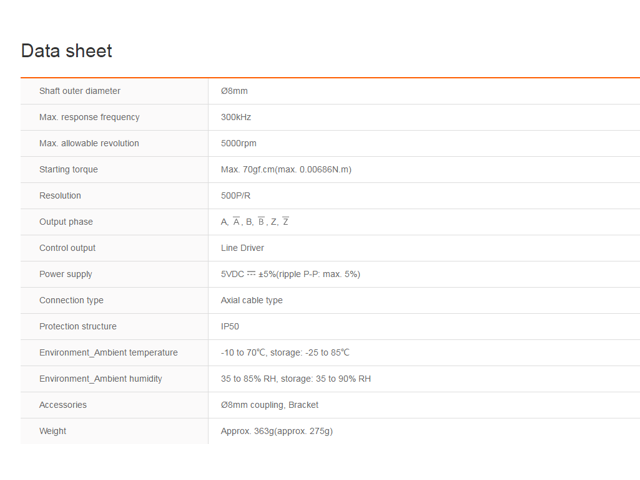The height and width of the screenshot is (480, 640).
Task: Click the 5000rpm value
Action: pyautogui.click(x=239, y=143)
